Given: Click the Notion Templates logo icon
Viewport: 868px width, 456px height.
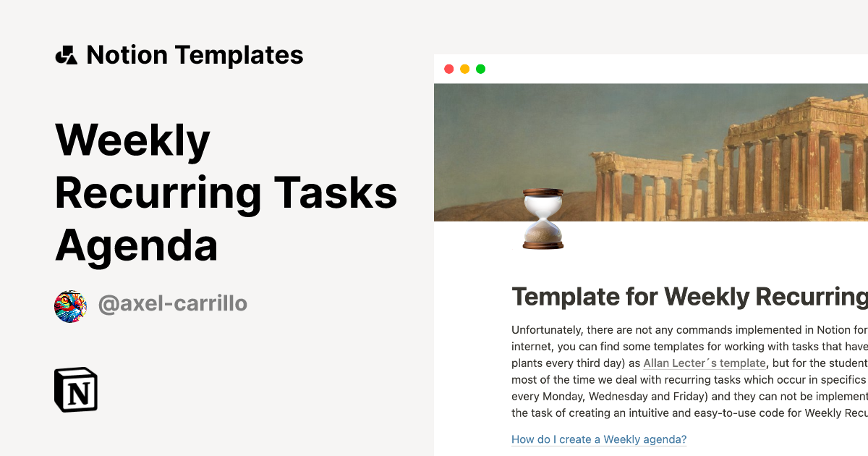Looking at the screenshot, I should tap(67, 54).
